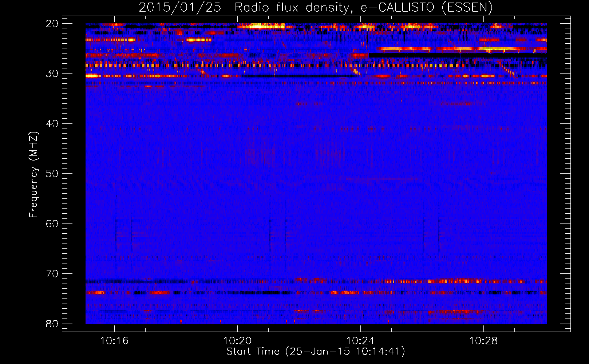Click the plot title '2015/01/25 Radio flux density'
Image resolution: width=589 pixels, height=364 pixels.
pyautogui.click(x=315, y=7)
